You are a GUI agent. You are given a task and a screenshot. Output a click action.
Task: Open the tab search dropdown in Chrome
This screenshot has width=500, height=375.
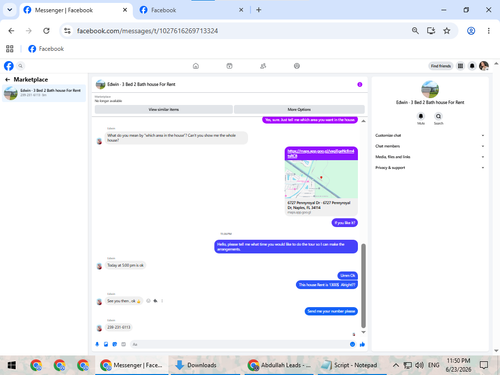[10, 10]
